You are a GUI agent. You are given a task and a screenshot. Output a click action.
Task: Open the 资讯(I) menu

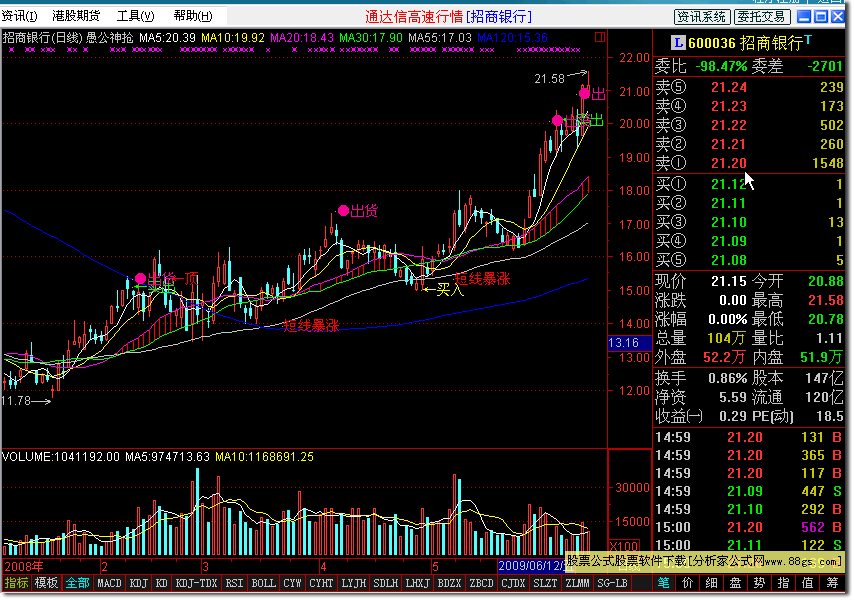click(19, 16)
